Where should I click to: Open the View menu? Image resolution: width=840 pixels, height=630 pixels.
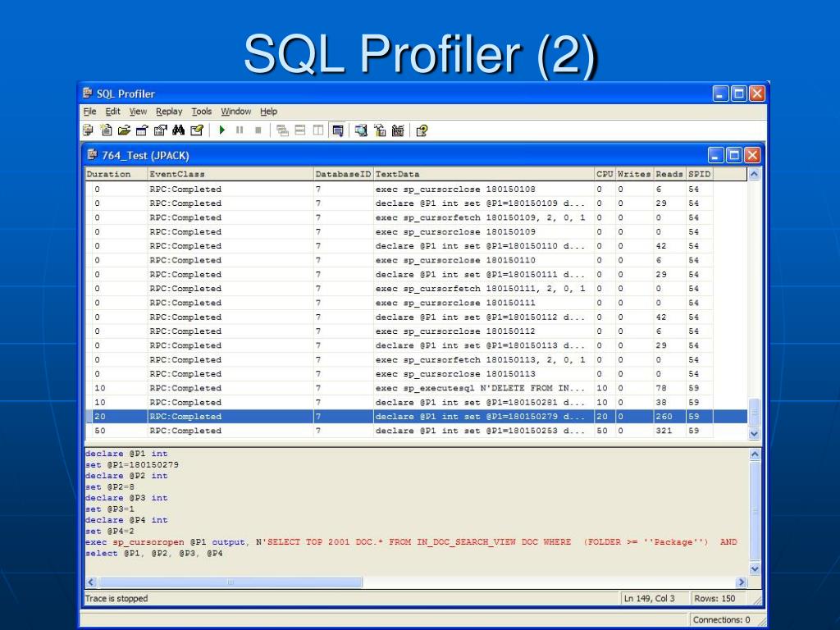pyautogui.click(x=138, y=112)
